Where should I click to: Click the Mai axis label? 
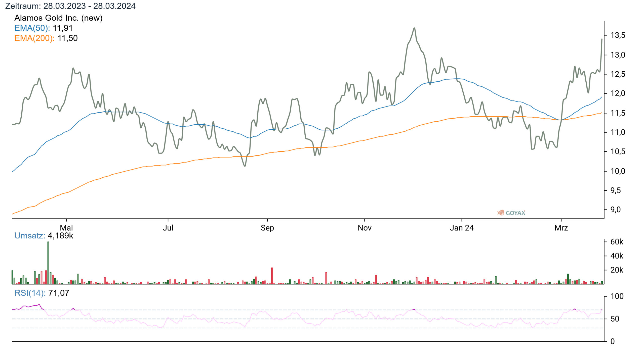[66, 228]
